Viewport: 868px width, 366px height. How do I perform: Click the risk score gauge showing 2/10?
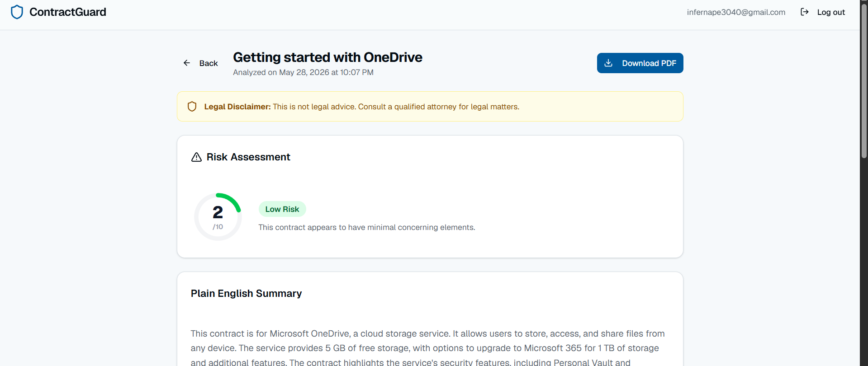pos(218,217)
